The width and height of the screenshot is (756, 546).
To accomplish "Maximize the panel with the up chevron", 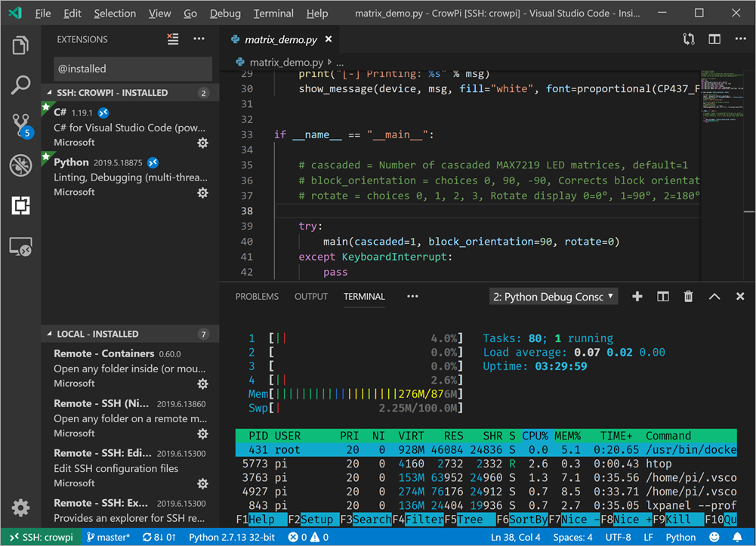I will [714, 296].
